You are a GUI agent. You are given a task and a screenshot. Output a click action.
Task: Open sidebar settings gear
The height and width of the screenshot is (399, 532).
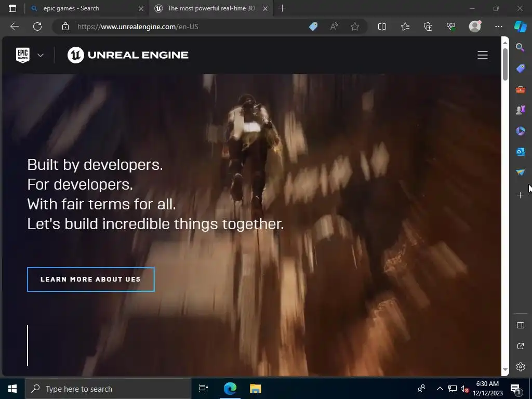(x=521, y=367)
